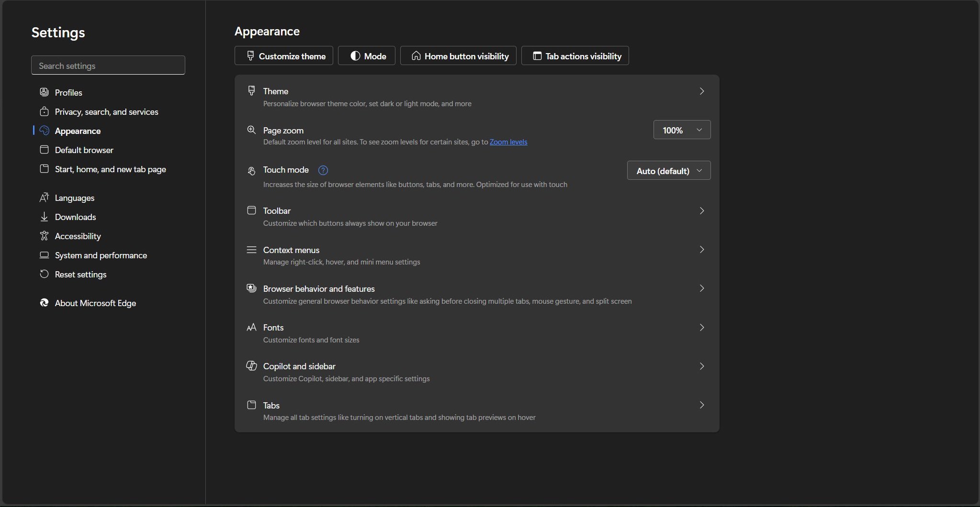Click Home button visibility shortcut
980x507 pixels.
(x=458, y=55)
